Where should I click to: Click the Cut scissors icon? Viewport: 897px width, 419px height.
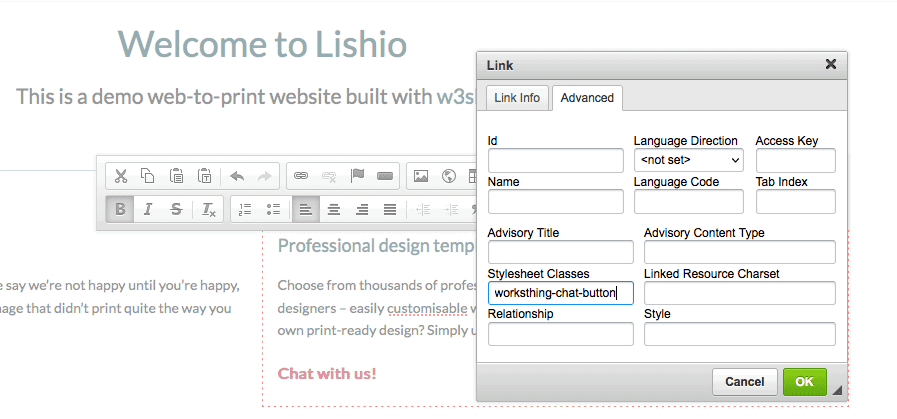(121, 176)
